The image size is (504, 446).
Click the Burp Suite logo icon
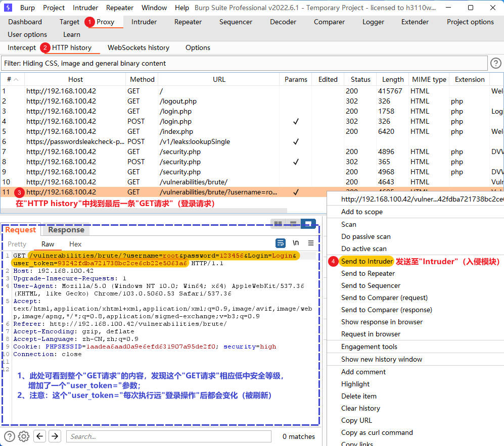point(8,8)
